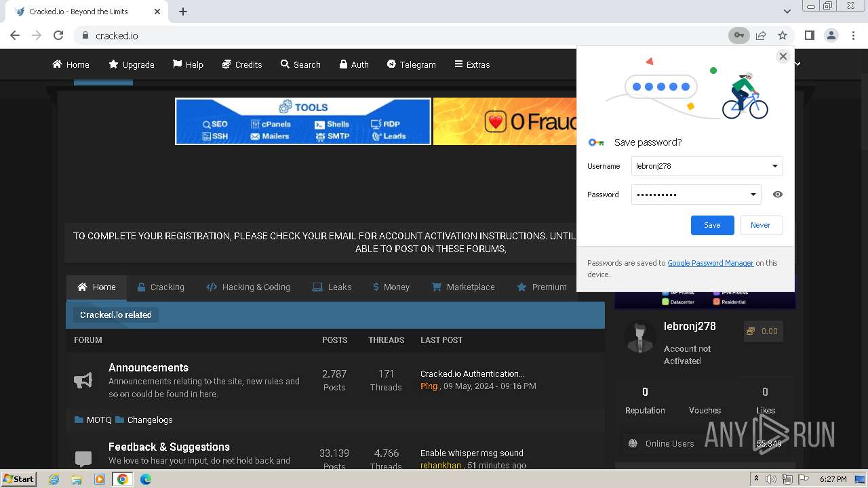This screenshot has height=488, width=868.
Task: Click the 0.00 credits badge
Action: [x=763, y=331]
